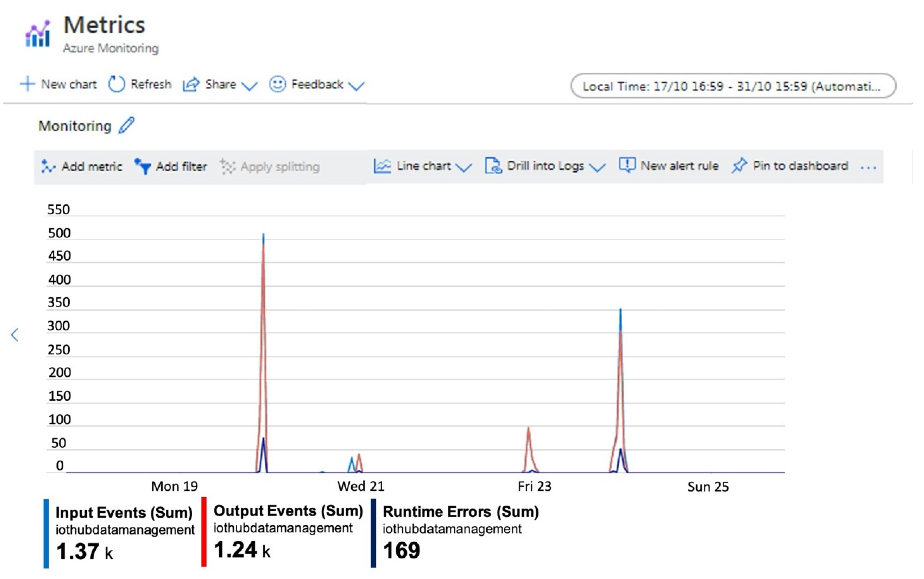Open the more options ellipsis menu
The height and width of the screenshot is (579, 924).
[868, 167]
